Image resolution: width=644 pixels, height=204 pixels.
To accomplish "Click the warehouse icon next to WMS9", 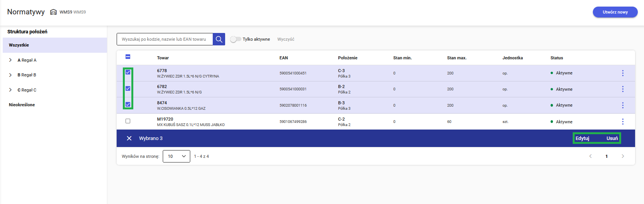I will [x=53, y=12].
